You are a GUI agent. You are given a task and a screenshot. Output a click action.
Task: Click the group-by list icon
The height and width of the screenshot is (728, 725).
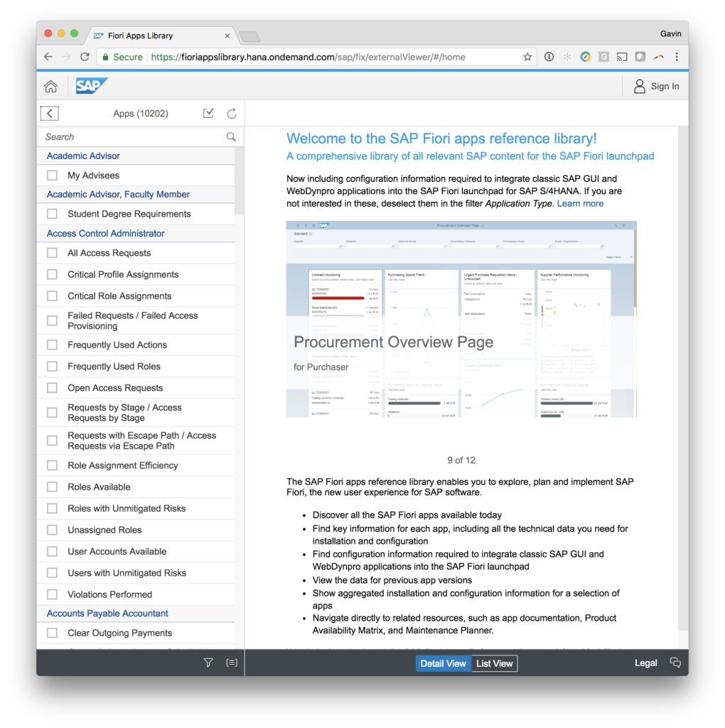[232, 663]
